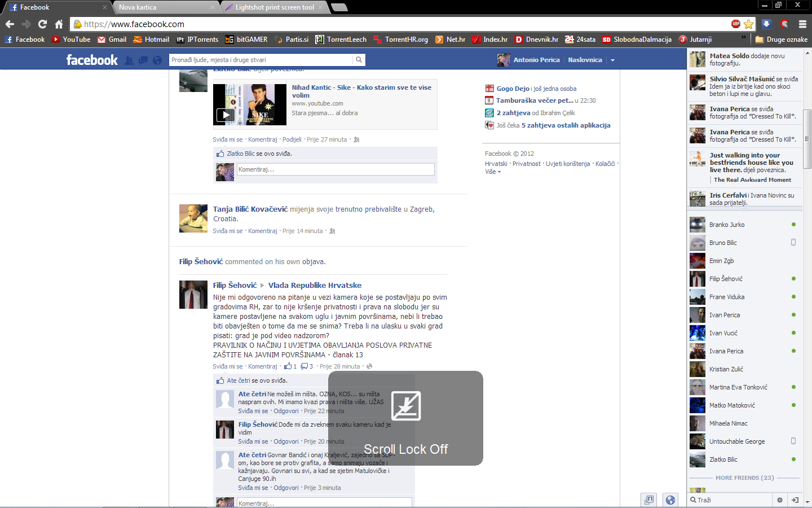Screen dimensions: 812x508
Task: Open the Druge oznake bookmarks folder
Action: 781,40
